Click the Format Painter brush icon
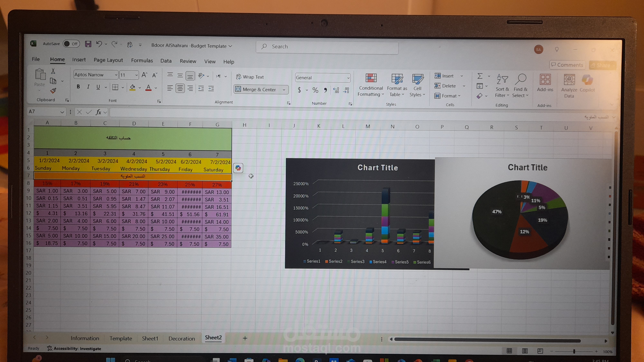 [53, 91]
